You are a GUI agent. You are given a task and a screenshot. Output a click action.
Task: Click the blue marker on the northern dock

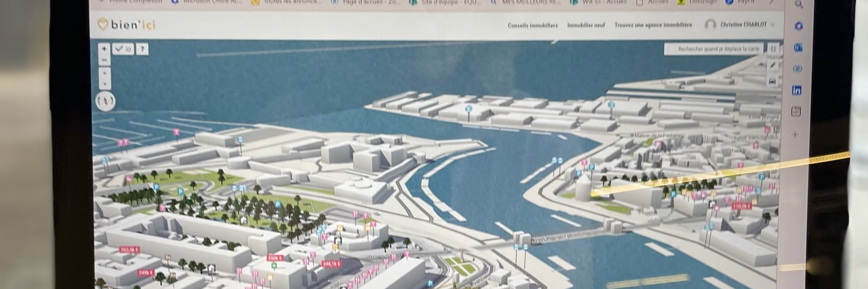(468, 108)
